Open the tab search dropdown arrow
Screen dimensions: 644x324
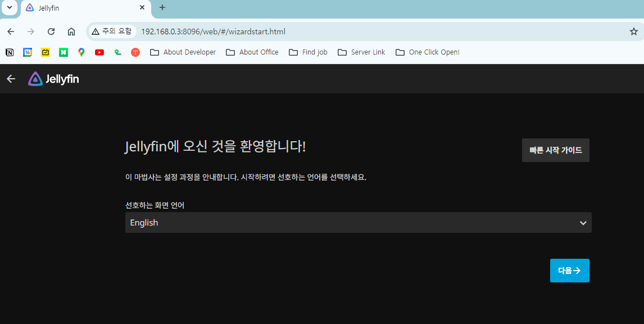click(x=10, y=7)
